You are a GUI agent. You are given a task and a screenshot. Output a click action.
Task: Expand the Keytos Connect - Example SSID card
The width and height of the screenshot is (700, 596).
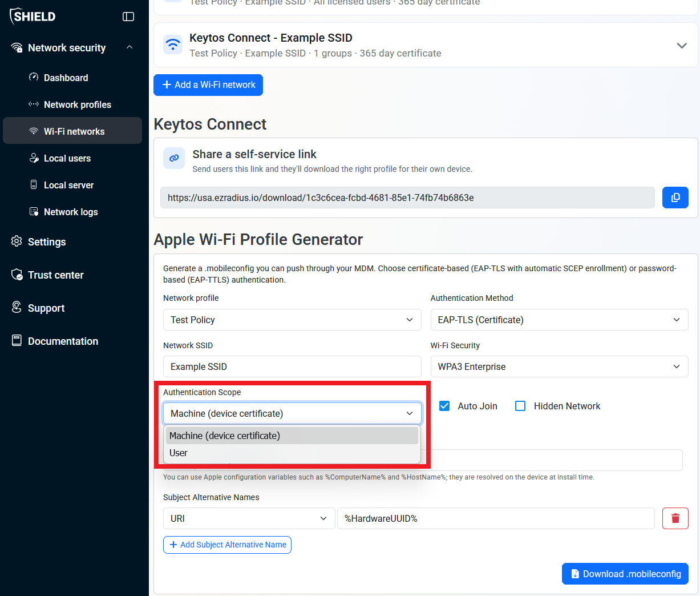point(682,45)
